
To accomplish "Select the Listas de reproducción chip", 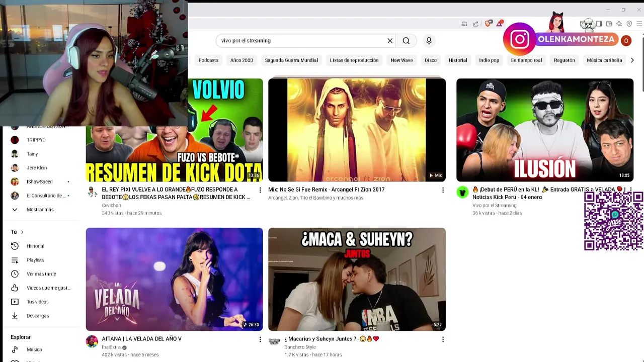I will click(354, 60).
